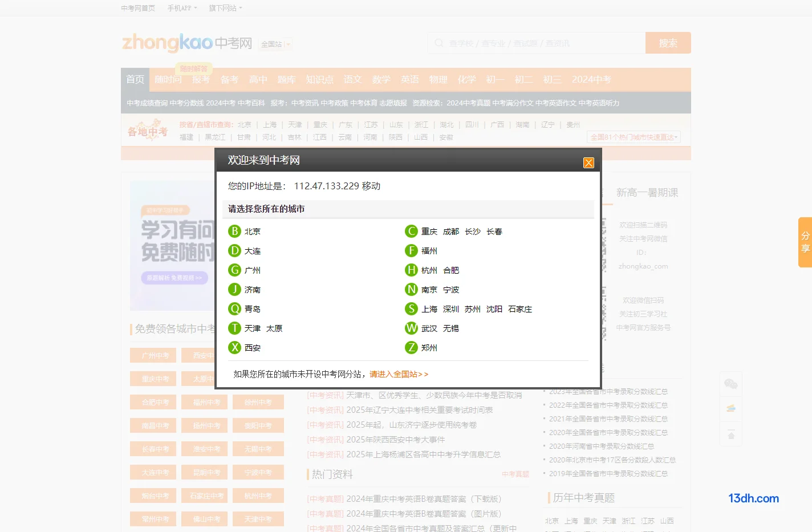
Task: Open the 首页 navigation tab
Action: click(x=135, y=79)
